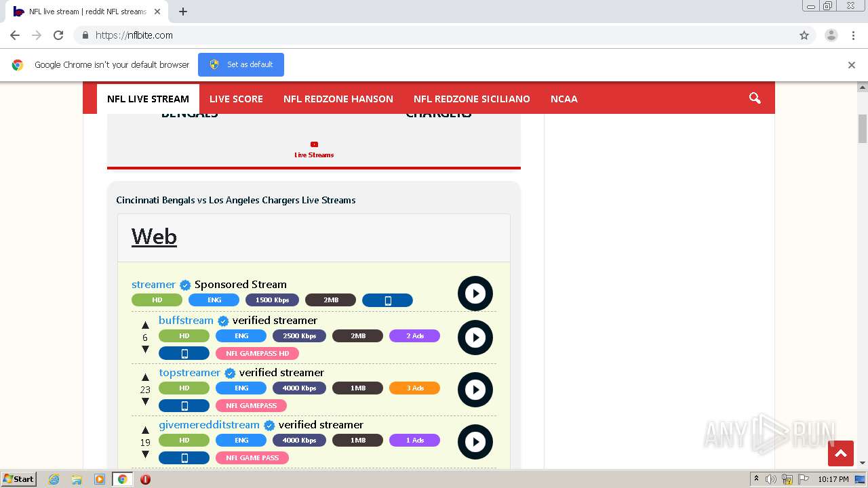Dismiss the default browser notification bar
The width and height of the screenshot is (868, 488).
tap(852, 65)
